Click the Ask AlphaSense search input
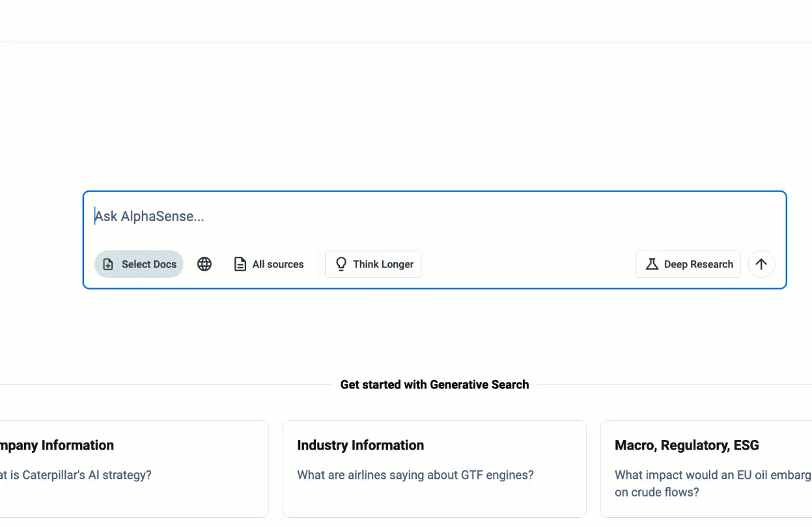The width and height of the screenshot is (812, 527). click(434, 216)
